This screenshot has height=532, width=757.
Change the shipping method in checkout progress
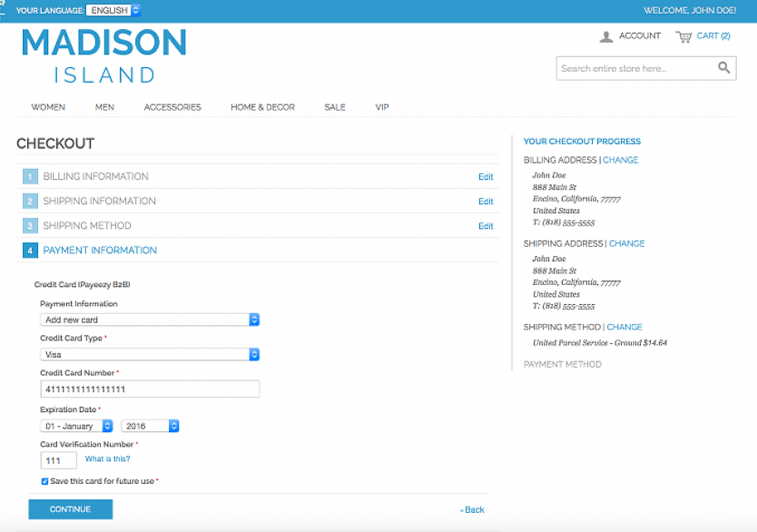point(624,327)
